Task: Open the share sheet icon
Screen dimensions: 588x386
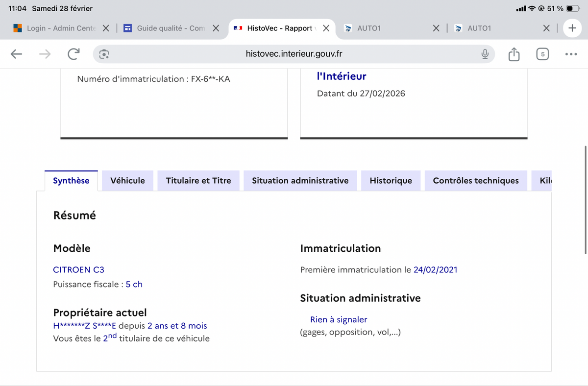Action: [514, 54]
